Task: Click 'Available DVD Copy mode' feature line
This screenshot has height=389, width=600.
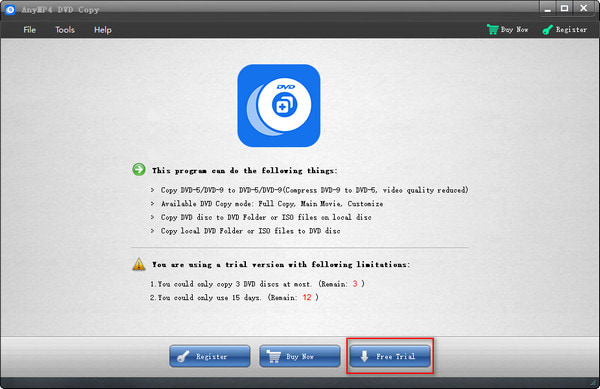Action: click(272, 204)
